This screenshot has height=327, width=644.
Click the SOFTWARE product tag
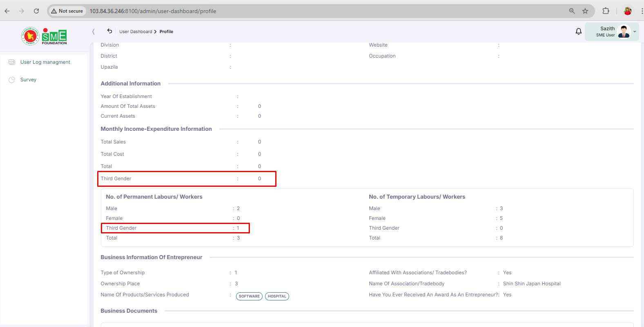249,296
